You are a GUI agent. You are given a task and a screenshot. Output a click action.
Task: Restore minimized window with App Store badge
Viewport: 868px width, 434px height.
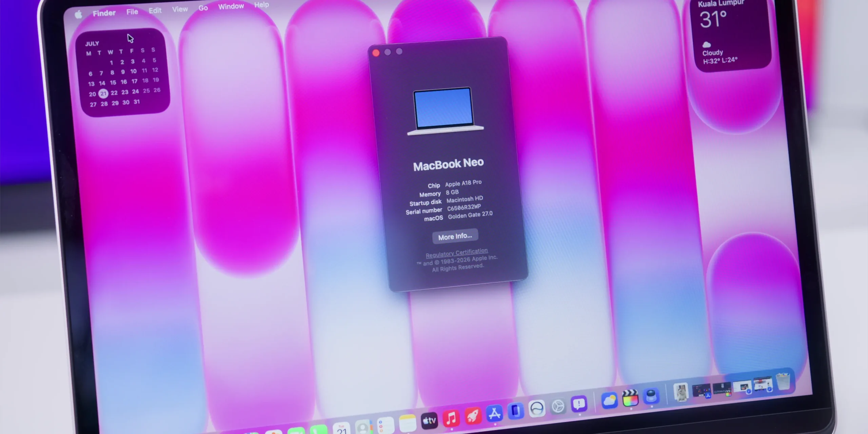pos(702,391)
